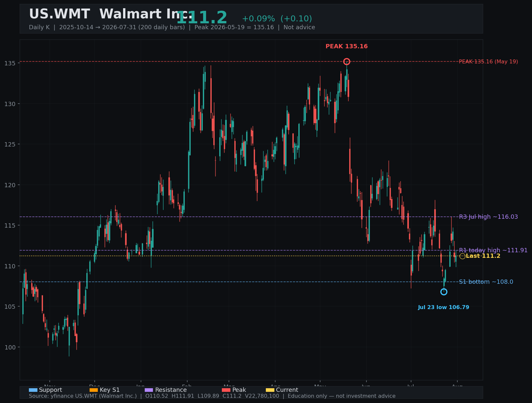Click the "Support" legend label
The width and height of the screenshot is (532, 403).
(x=51, y=390)
